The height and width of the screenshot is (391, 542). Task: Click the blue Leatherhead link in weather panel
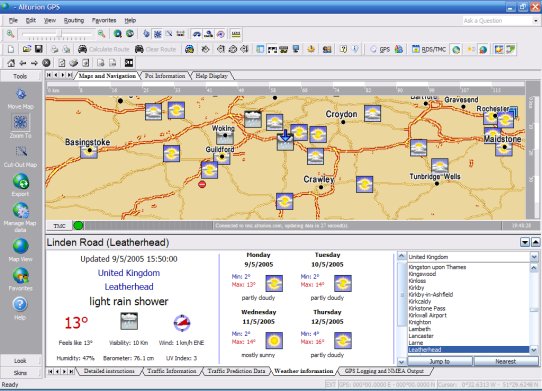129,287
